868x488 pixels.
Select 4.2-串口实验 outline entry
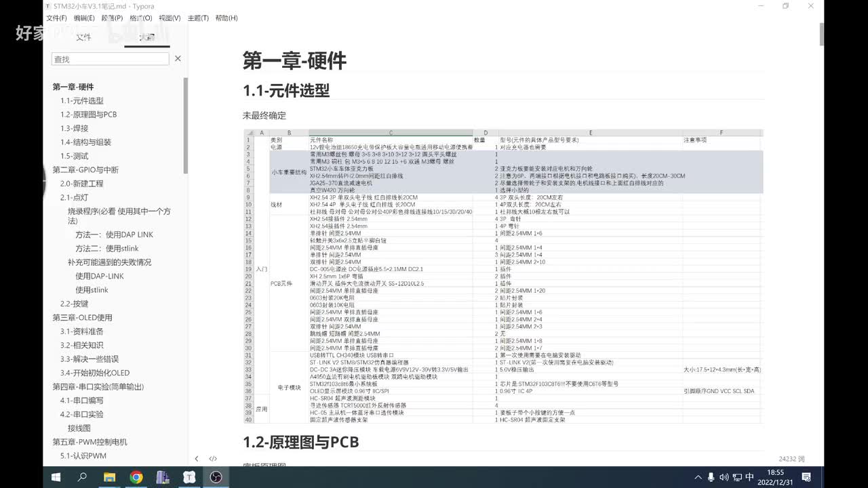[x=82, y=415]
